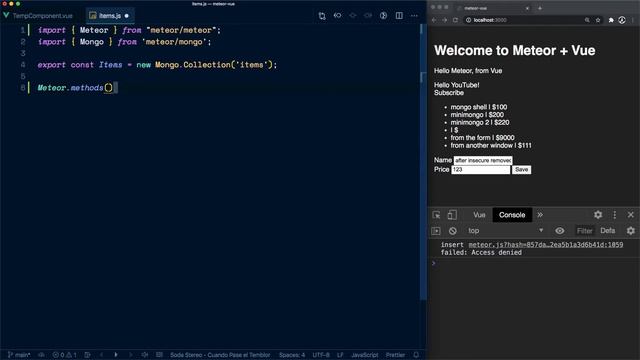Click line number 4 in the editor gutter
640x360 pixels.
pos(23,65)
